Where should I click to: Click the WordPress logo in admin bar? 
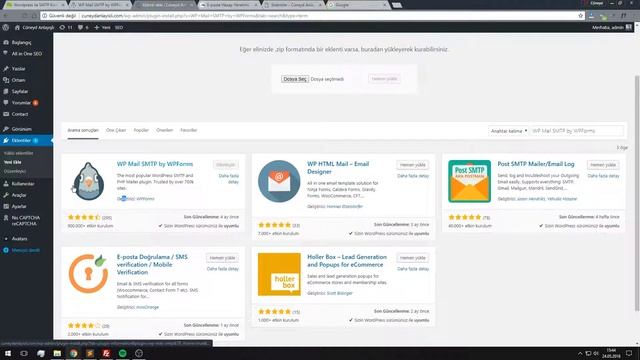click(x=6, y=27)
